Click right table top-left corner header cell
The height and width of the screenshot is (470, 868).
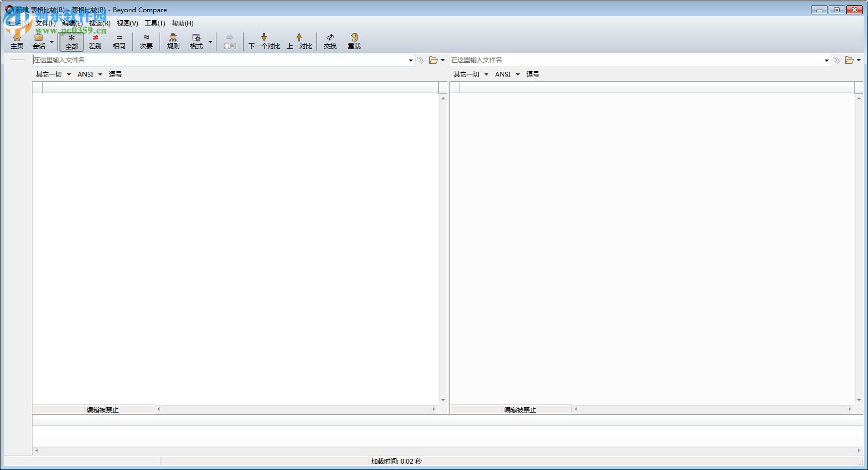click(x=455, y=87)
